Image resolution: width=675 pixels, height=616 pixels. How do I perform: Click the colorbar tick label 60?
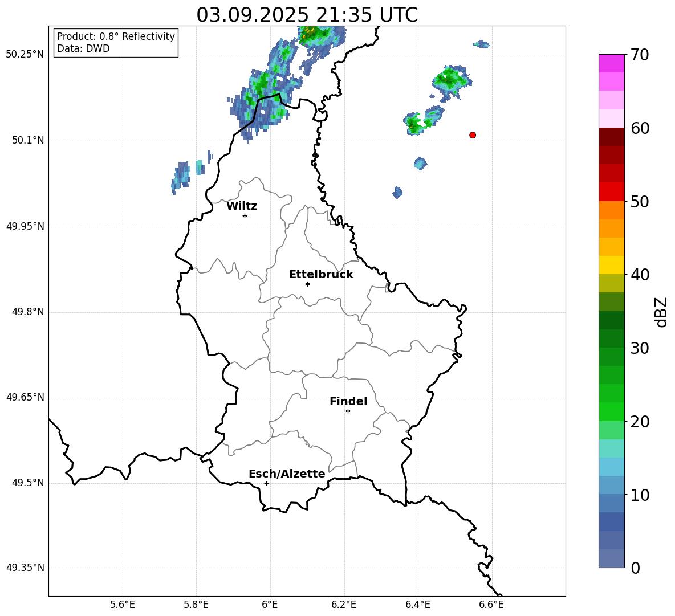[640, 128]
